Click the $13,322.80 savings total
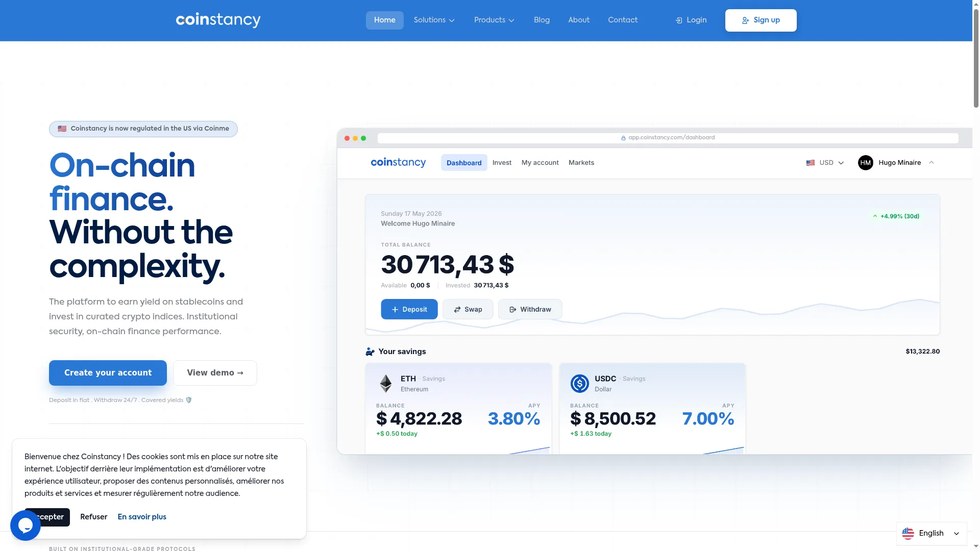This screenshot has width=980, height=551. click(922, 352)
